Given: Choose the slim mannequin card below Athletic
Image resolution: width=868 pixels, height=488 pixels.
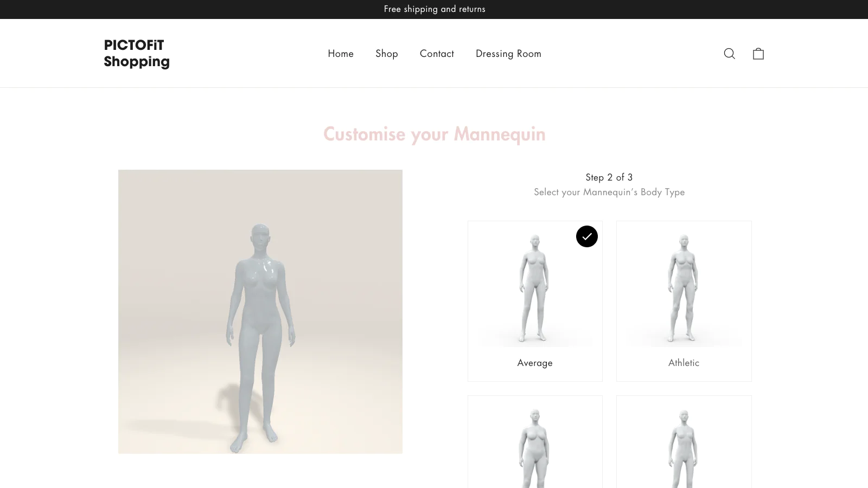Looking at the screenshot, I should coord(684,442).
